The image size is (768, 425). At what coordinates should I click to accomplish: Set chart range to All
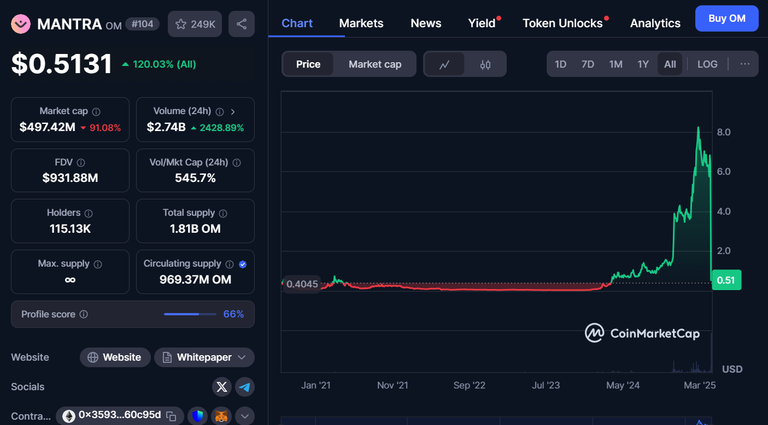(670, 64)
